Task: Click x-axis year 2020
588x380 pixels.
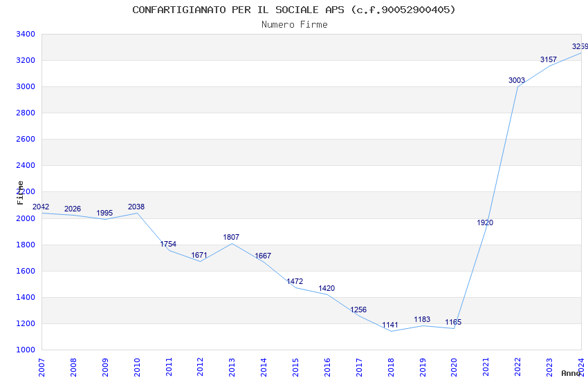Action: click(x=454, y=368)
